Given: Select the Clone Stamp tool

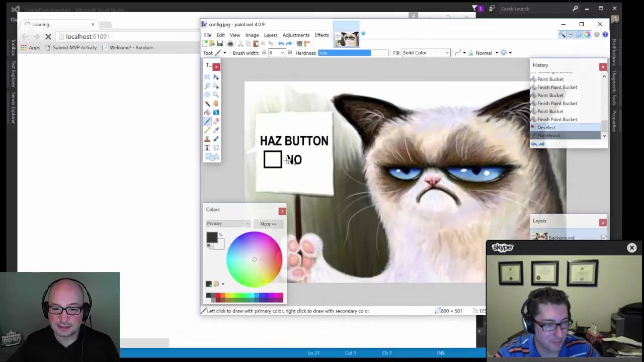Looking at the screenshot, I should coord(207,139).
